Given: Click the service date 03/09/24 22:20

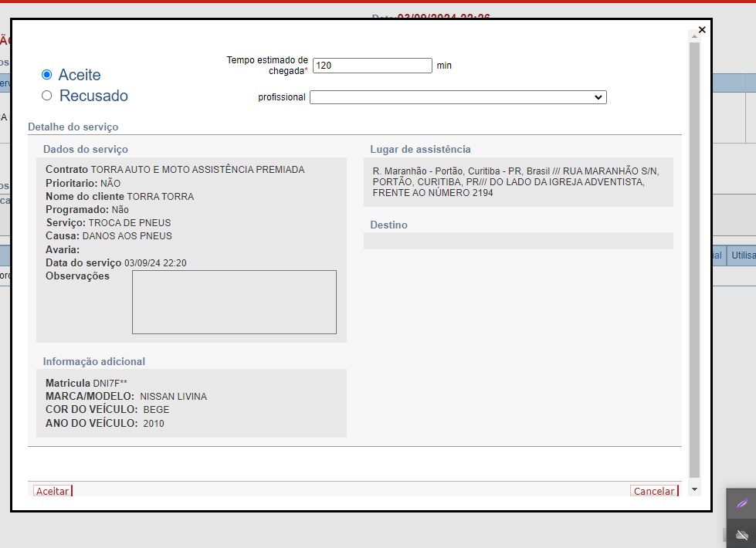Looking at the screenshot, I should pos(155,262).
